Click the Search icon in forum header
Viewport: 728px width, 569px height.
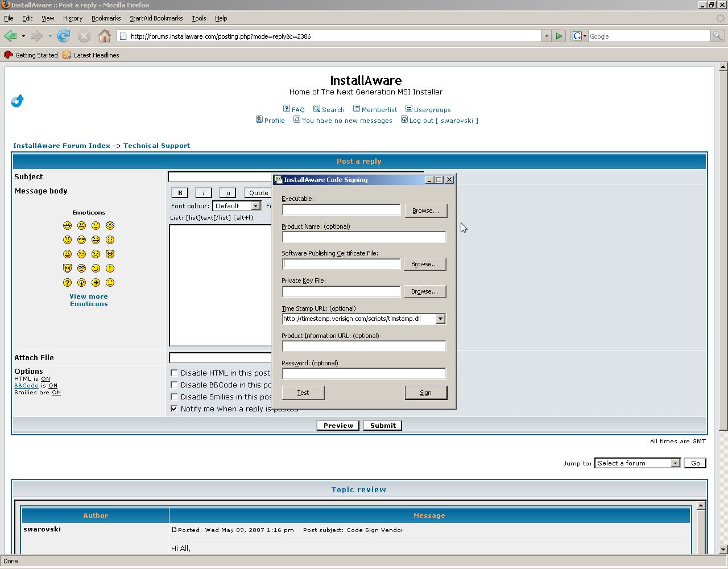(x=317, y=109)
